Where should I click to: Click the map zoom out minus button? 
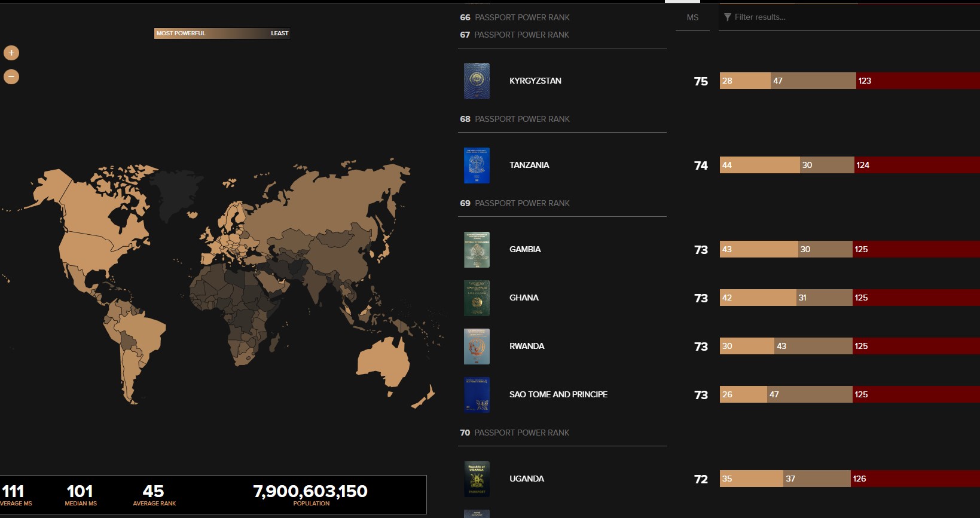click(x=11, y=76)
